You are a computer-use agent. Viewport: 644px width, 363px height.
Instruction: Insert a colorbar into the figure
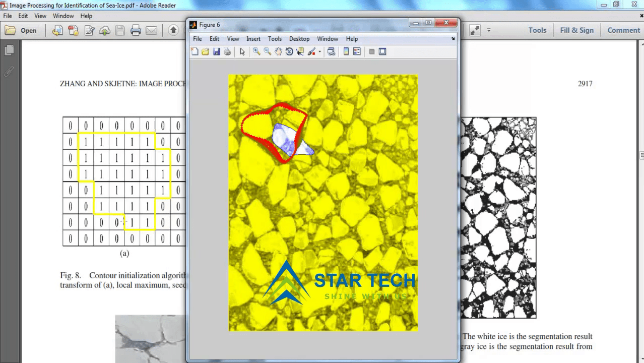[x=346, y=51]
